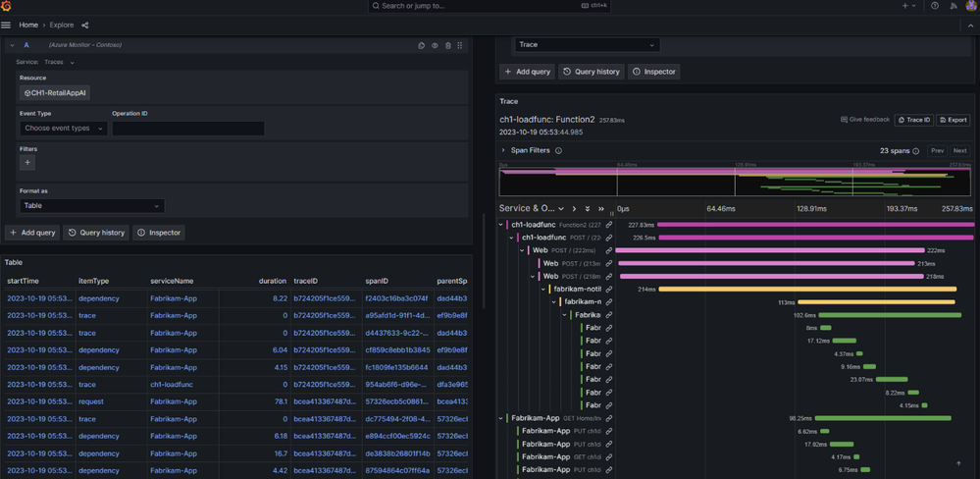Click the Explore breadcrumb item
This screenshot has height=479, width=980.
tap(61, 25)
